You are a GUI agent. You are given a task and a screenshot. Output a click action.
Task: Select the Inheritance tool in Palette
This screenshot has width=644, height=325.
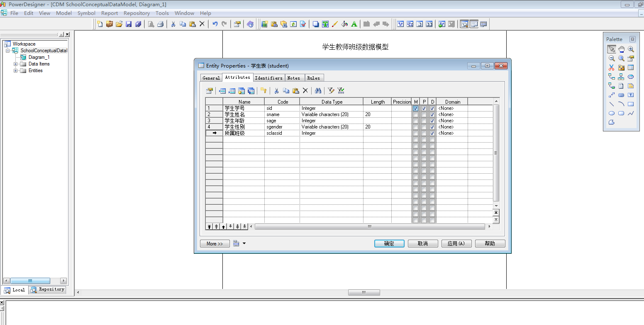(x=621, y=77)
